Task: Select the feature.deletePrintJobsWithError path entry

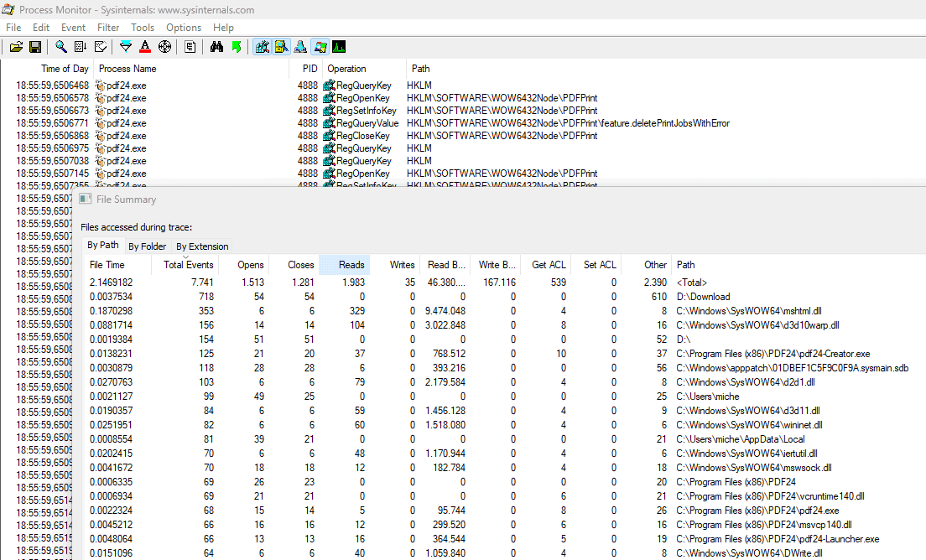Action: pos(568,123)
